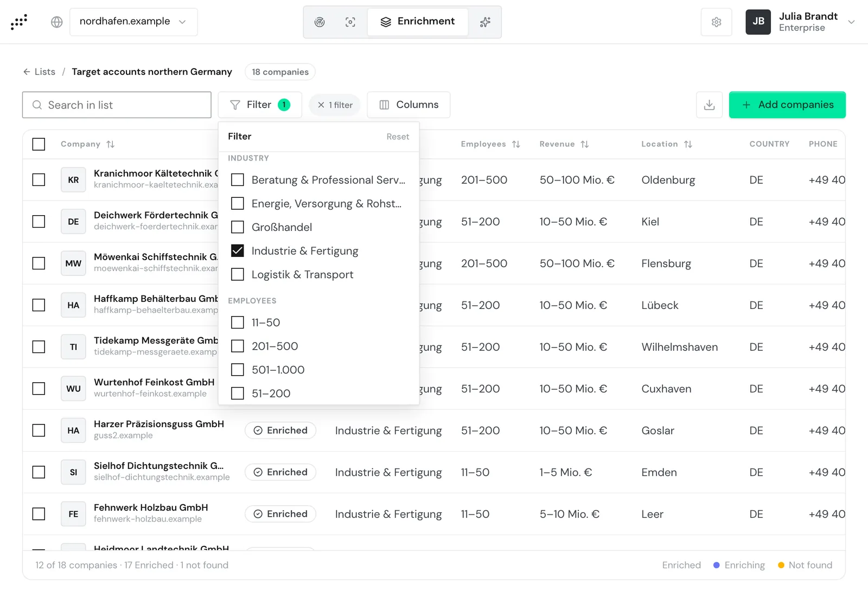Screen dimensions: 868x599
Task: Click the Enriching legend dot
Action: pos(716,565)
